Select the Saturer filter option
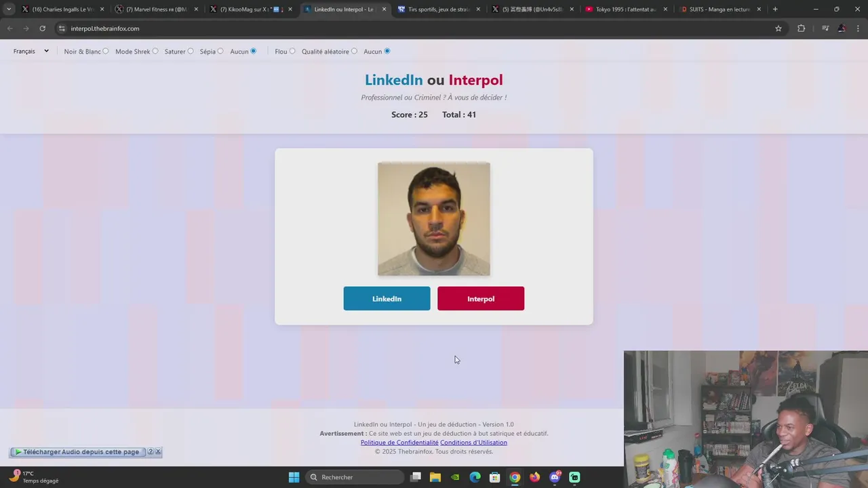 point(191,52)
